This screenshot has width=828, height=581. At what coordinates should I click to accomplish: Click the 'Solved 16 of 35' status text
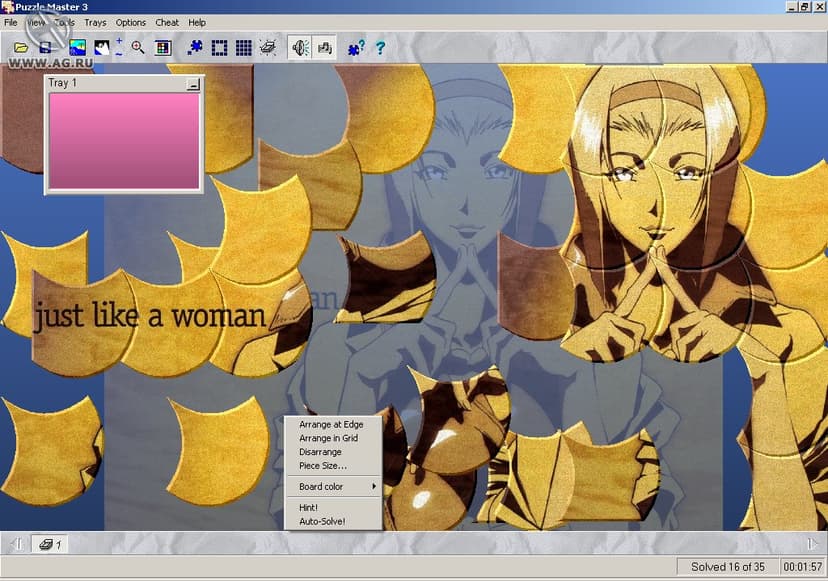[728, 567]
